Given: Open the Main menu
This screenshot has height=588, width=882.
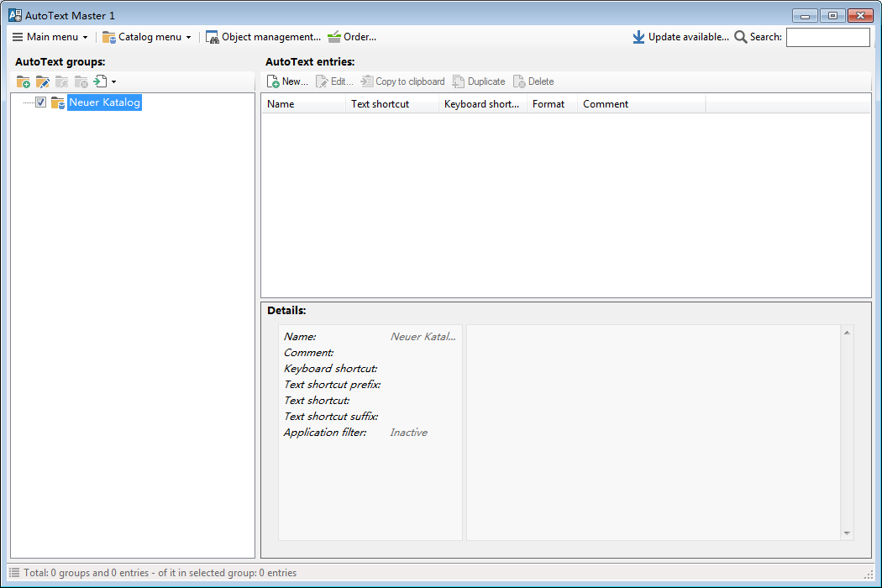Looking at the screenshot, I should pyautogui.click(x=50, y=37).
